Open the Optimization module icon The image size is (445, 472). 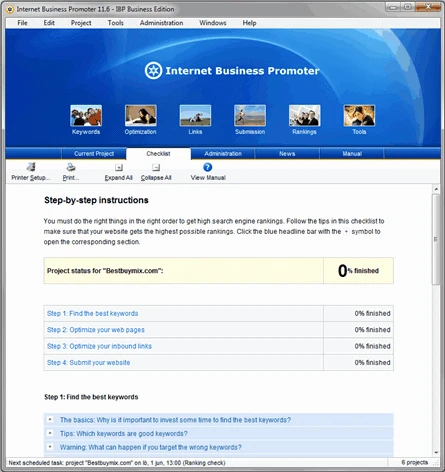point(141,116)
